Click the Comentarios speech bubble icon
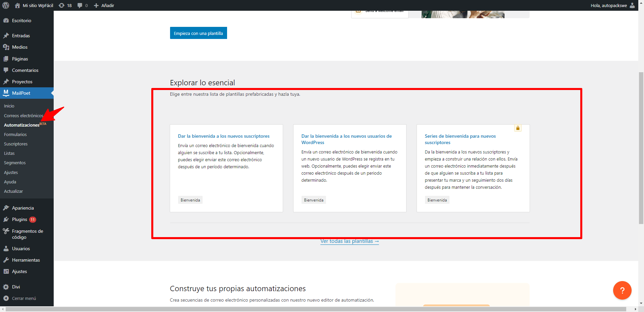The height and width of the screenshot is (312, 644). 6,70
